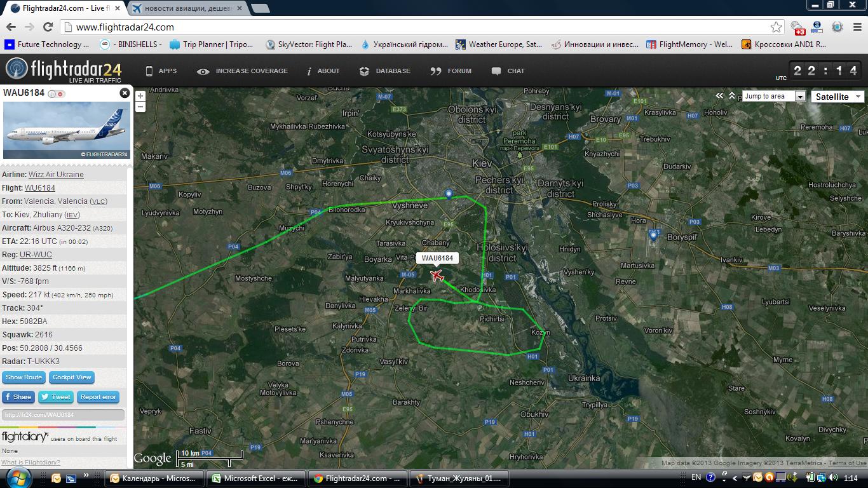Click the Boryspil airport marker pin
Screen dimensions: 868x488
[653, 236]
